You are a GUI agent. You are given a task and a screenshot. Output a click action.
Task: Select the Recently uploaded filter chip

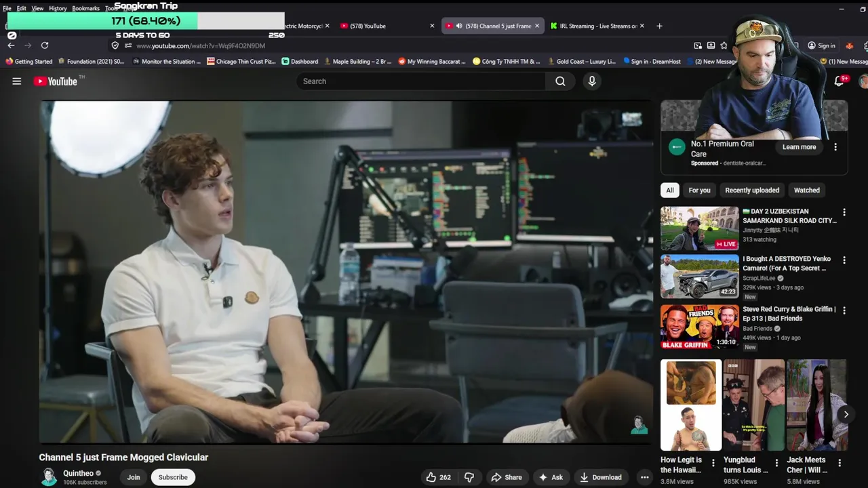[752, 190]
